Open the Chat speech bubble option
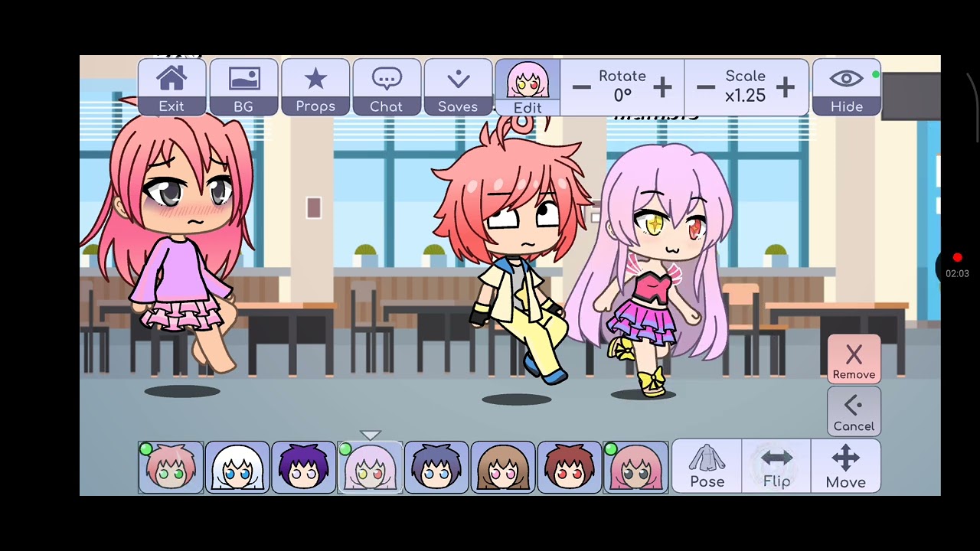This screenshot has height=551, width=980. [x=387, y=87]
